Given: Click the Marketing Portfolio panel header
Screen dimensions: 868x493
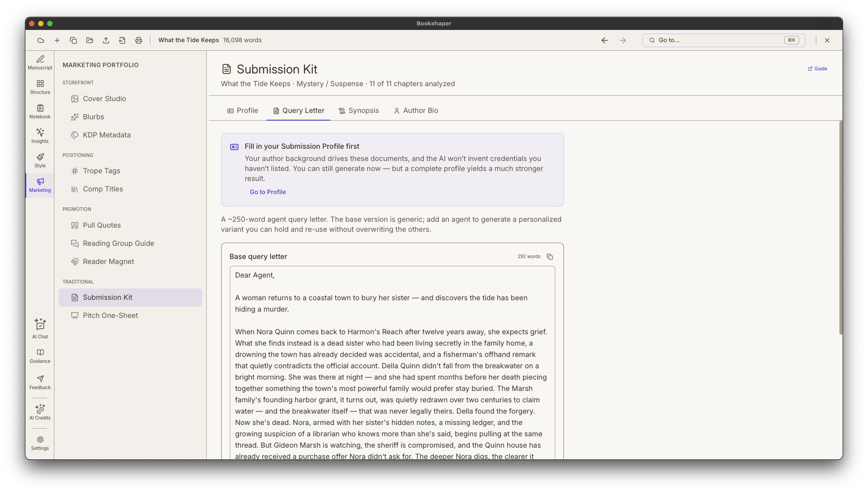Looking at the screenshot, I should (x=101, y=65).
